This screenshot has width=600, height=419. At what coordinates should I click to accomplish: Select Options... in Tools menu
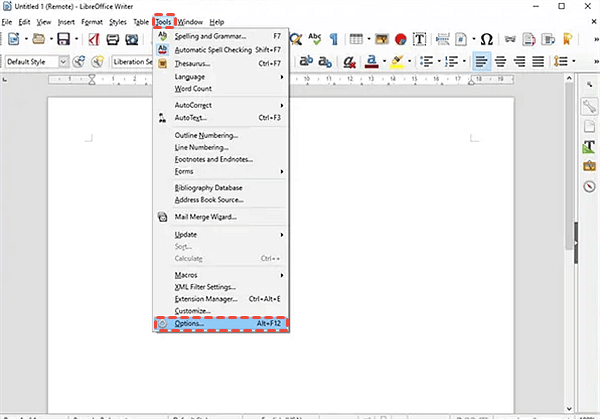tap(221, 324)
